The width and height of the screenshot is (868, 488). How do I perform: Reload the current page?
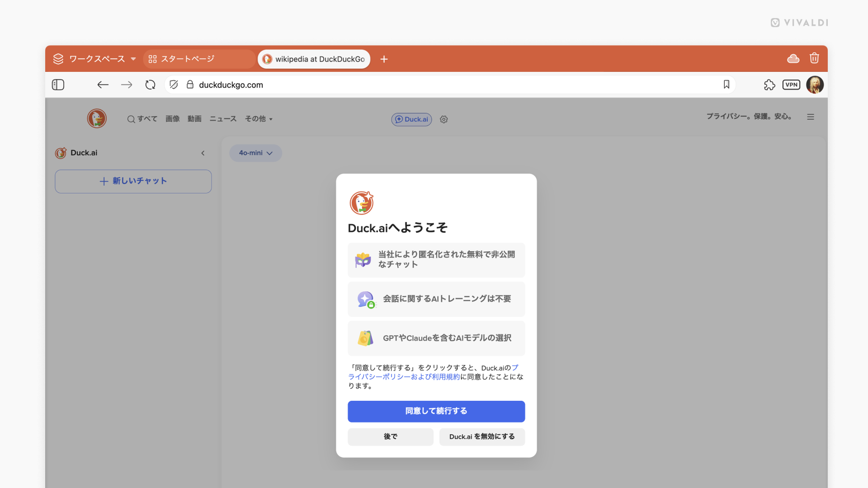150,85
